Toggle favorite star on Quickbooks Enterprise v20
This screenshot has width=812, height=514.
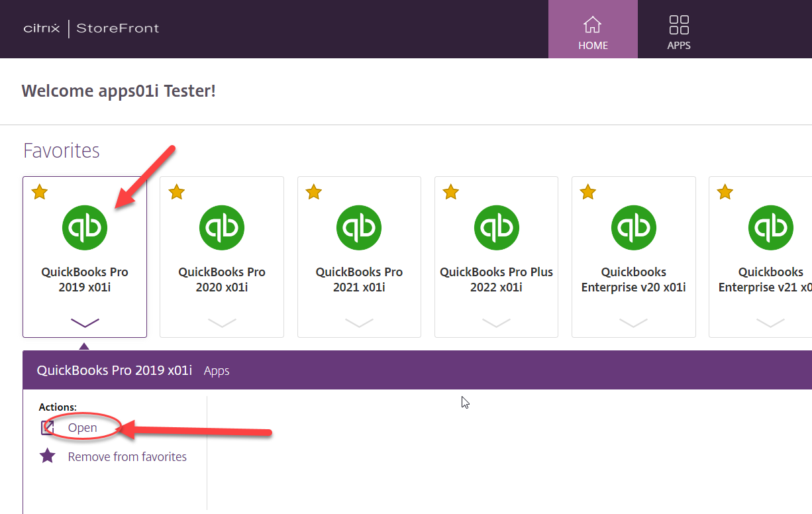588,192
